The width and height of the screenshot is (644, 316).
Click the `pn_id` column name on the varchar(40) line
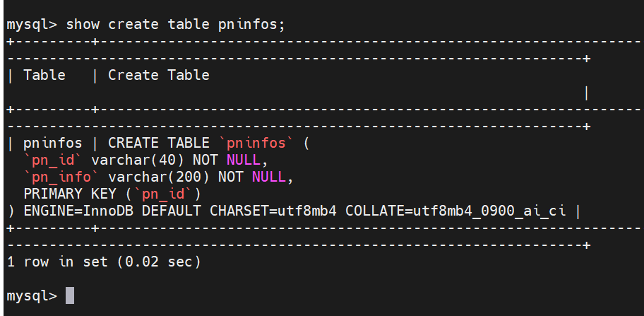point(53,160)
